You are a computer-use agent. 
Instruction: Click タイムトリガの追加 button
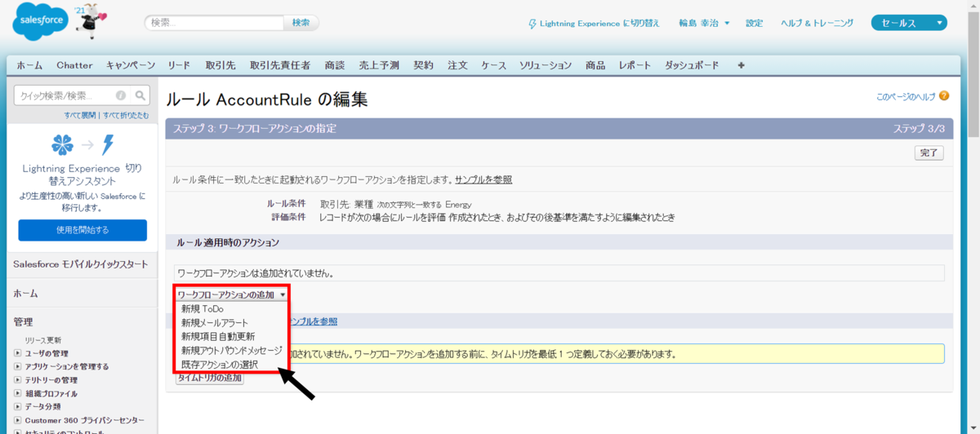[210, 378]
